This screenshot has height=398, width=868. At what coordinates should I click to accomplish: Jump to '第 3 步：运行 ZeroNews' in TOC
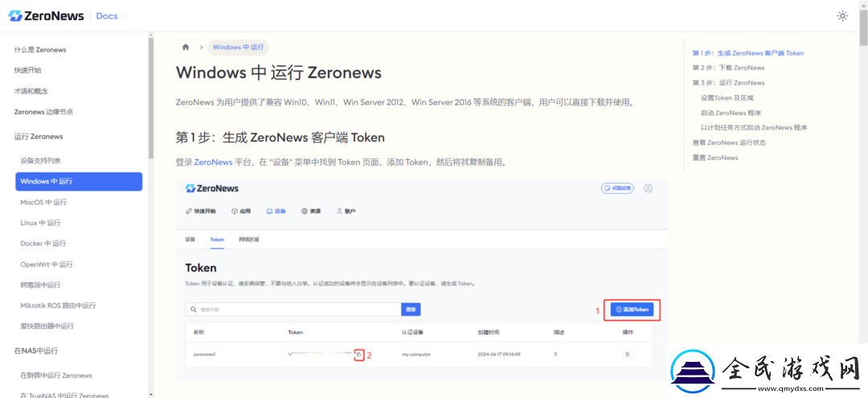728,83
